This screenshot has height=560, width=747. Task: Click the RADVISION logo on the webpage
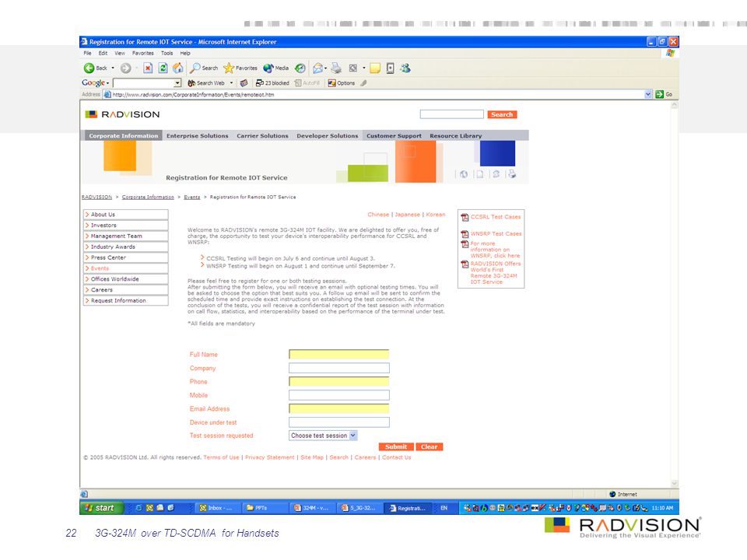(122, 114)
